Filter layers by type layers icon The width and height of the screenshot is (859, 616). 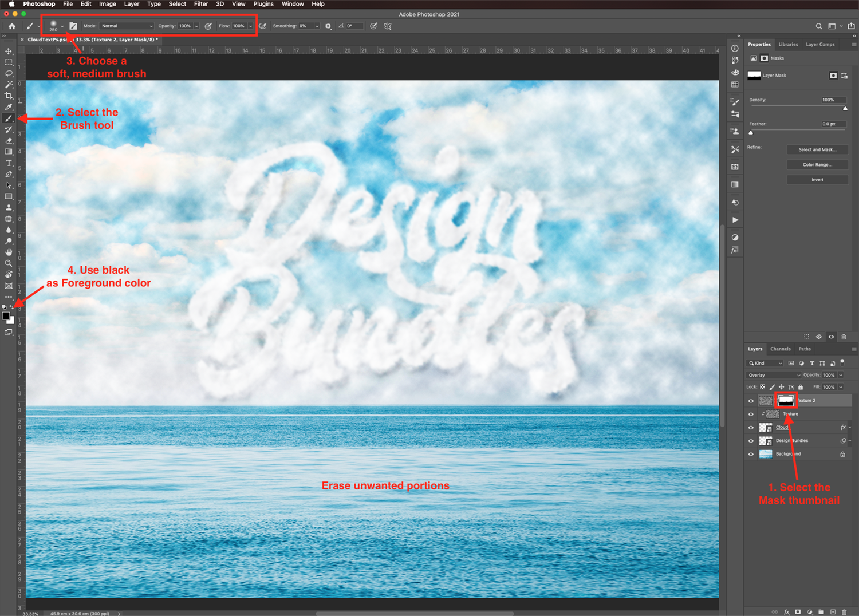pos(811,363)
